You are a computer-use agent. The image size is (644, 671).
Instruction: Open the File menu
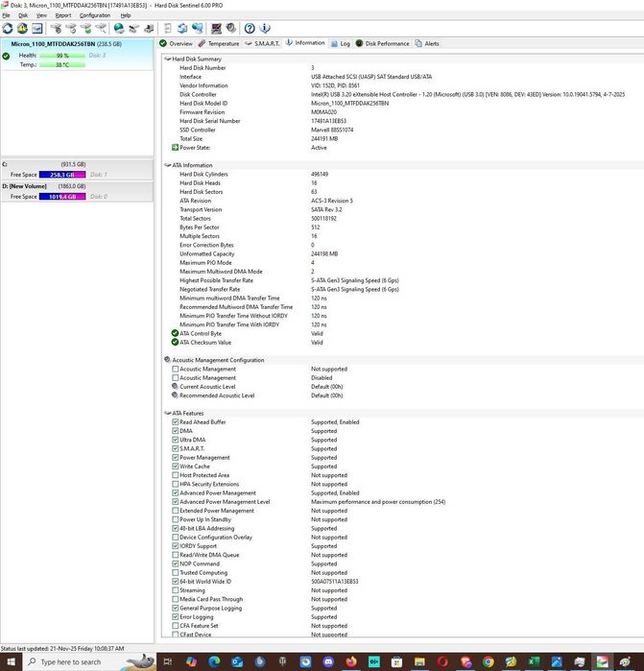tap(6, 15)
